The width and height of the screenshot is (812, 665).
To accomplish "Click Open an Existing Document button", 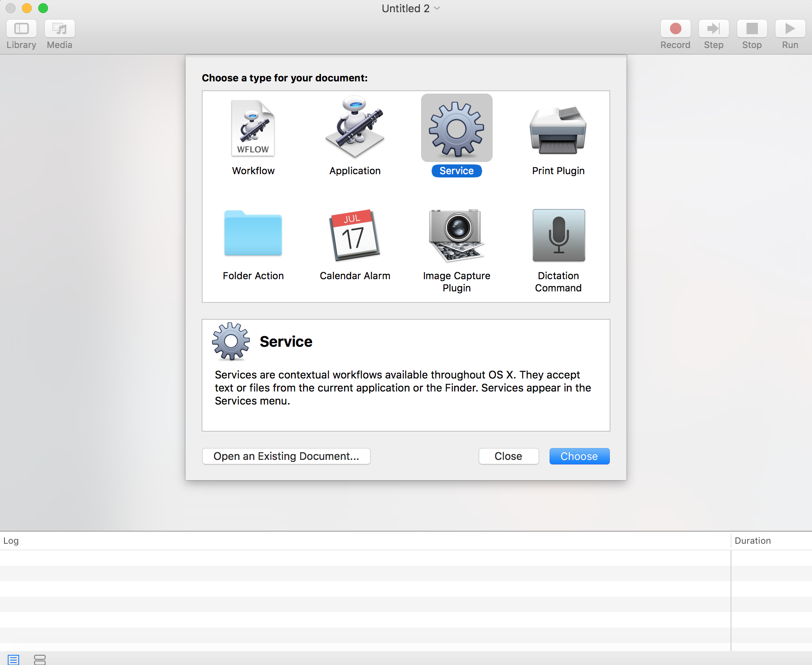I will [287, 456].
